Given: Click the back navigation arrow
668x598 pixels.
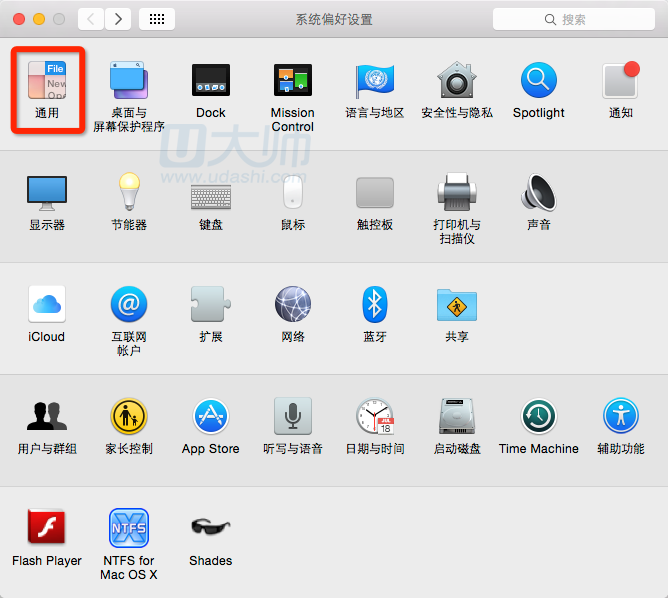Looking at the screenshot, I should (91, 19).
